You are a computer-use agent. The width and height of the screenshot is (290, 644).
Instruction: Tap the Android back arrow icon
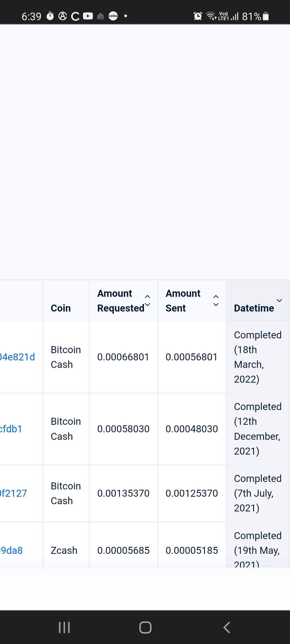click(227, 627)
